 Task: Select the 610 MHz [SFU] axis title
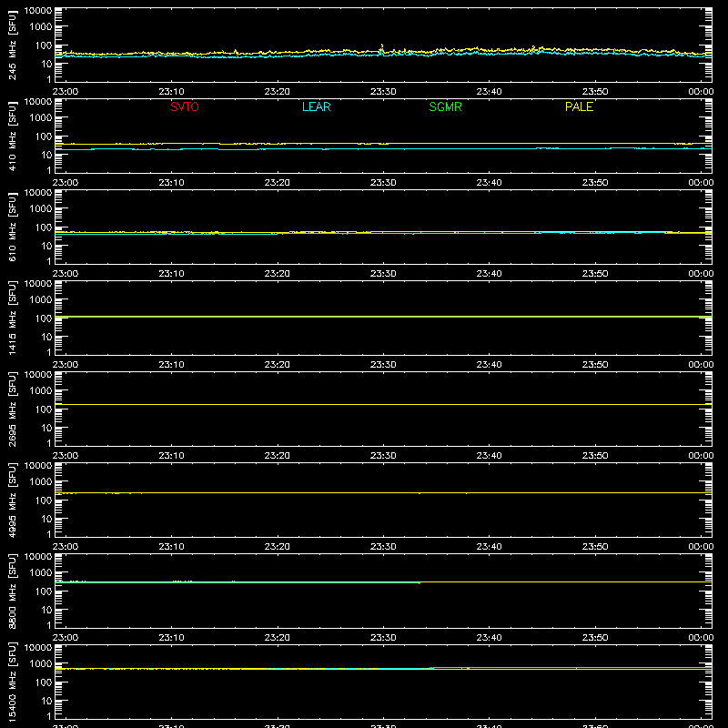pyautogui.click(x=12, y=227)
